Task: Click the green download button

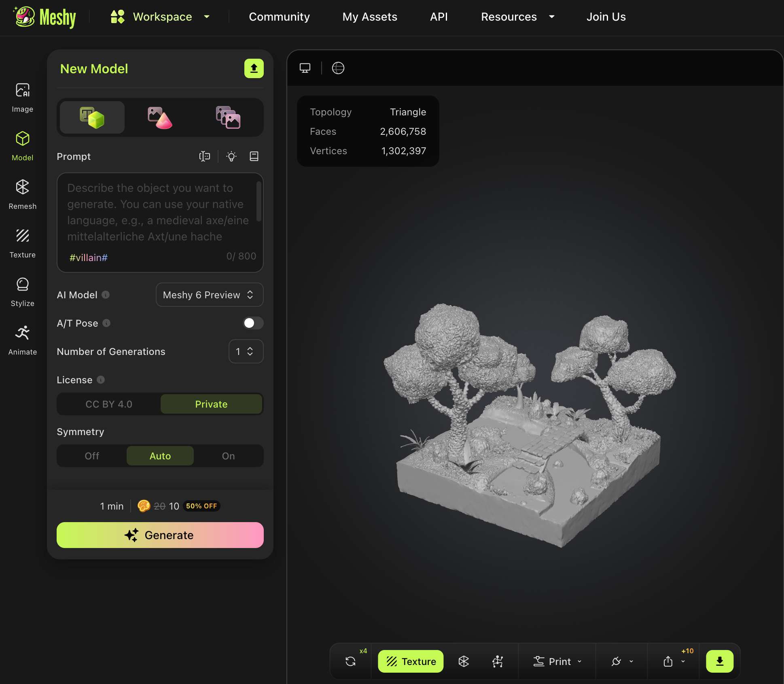Action: [x=719, y=661]
